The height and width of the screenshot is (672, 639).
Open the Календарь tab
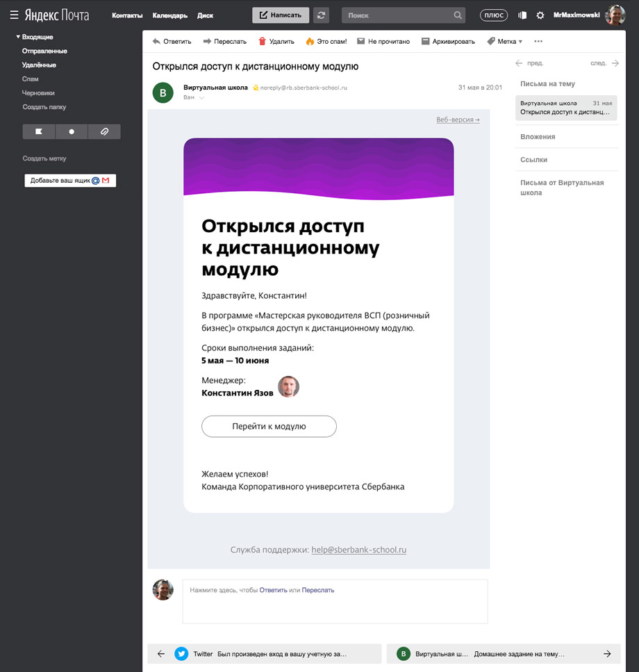pyautogui.click(x=169, y=15)
